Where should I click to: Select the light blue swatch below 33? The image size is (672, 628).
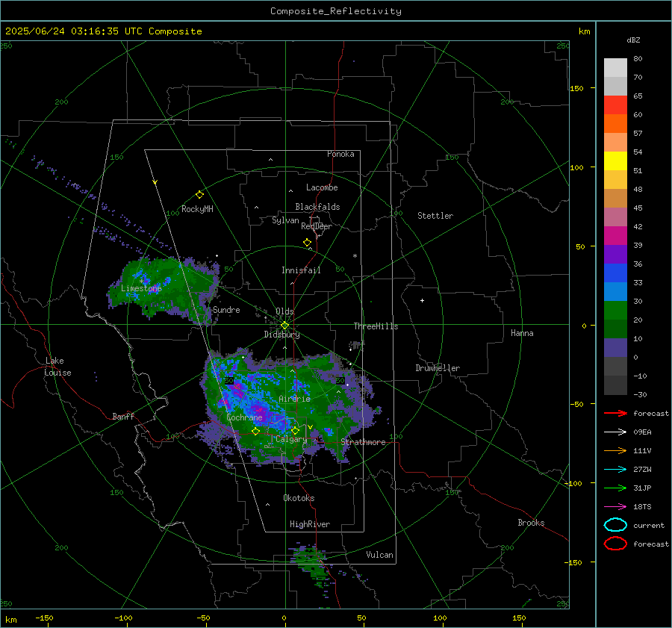(615, 291)
